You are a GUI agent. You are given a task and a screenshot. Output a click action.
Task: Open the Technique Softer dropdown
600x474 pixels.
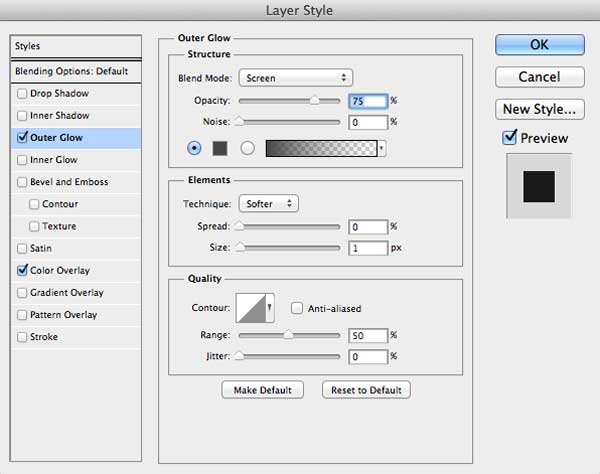[269, 204]
